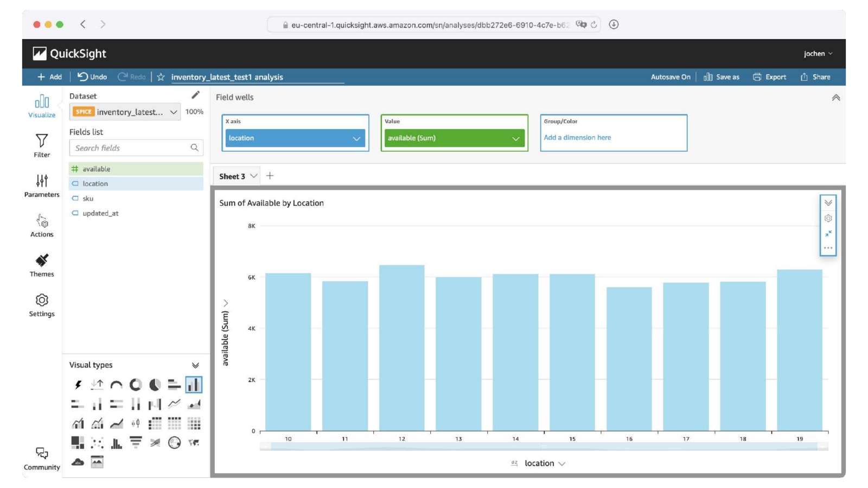Toggle Autosave On setting
868x488 pixels.
tap(671, 77)
